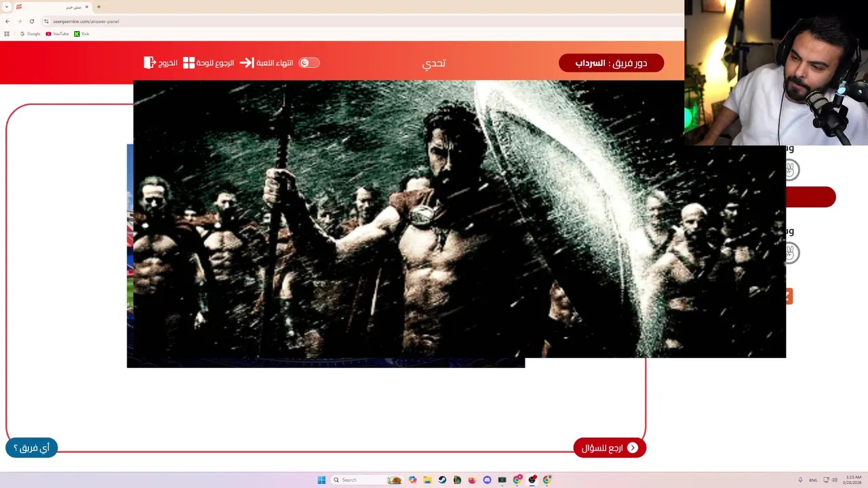
Task: Open the network tray icon
Action: [826, 480]
